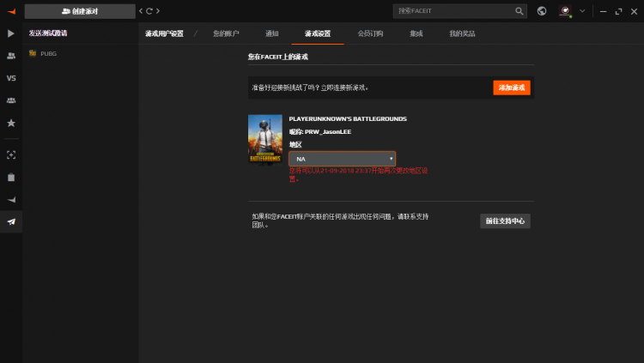Open the friends icon in the sidebar

pyautogui.click(x=11, y=56)
